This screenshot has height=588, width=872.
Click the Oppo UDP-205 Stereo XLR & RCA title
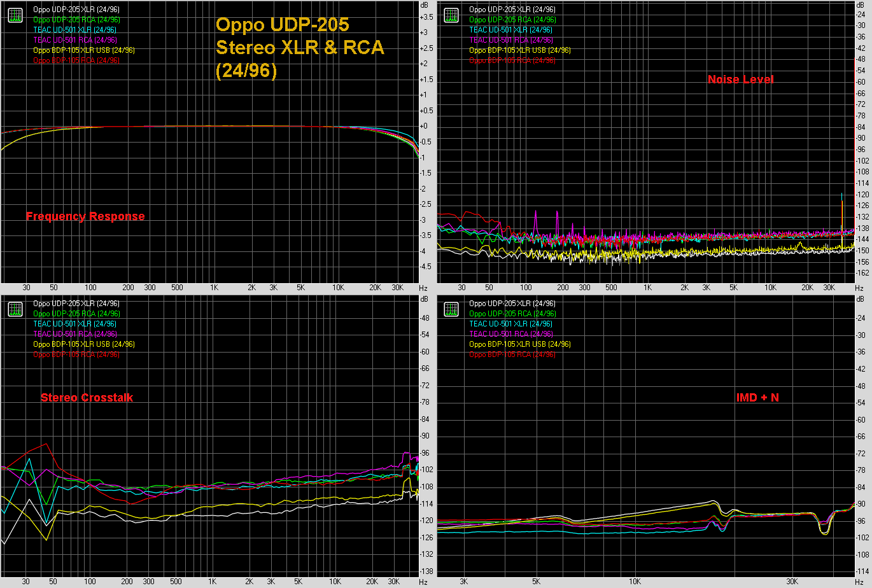(300, 48)
